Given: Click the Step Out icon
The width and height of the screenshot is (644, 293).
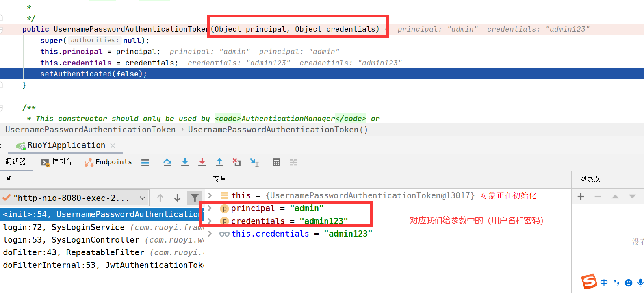Looking at the screenshot, I should click(x=219, y=162).
